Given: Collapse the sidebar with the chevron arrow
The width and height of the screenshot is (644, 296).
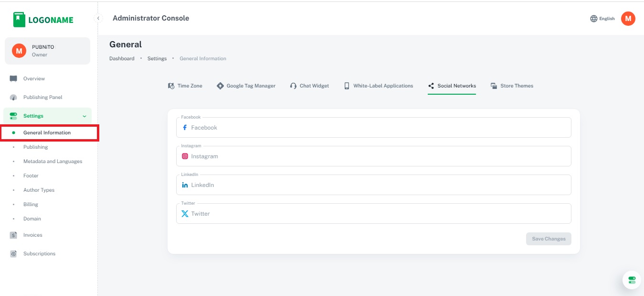Looking at the screenshot, I should coord(98,18).
